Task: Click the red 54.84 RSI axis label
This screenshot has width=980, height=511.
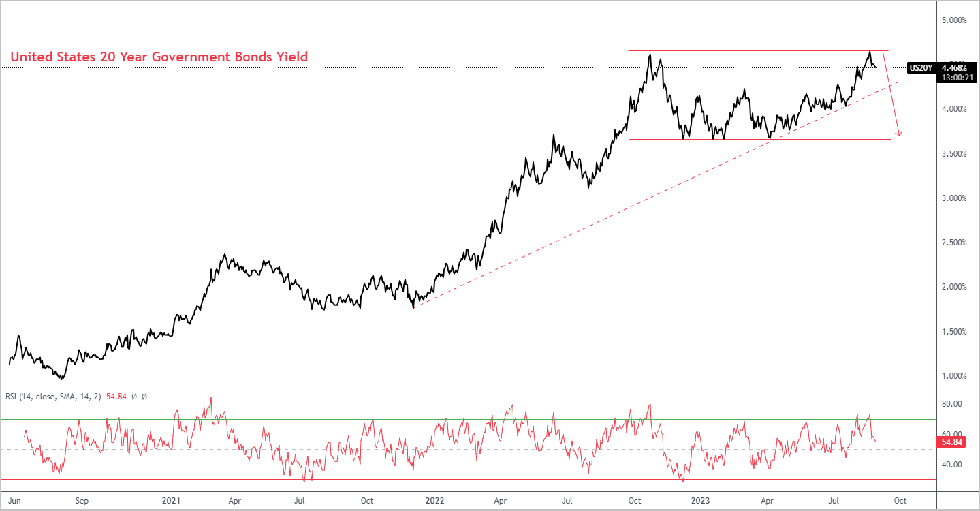Action: coord(951,443)
